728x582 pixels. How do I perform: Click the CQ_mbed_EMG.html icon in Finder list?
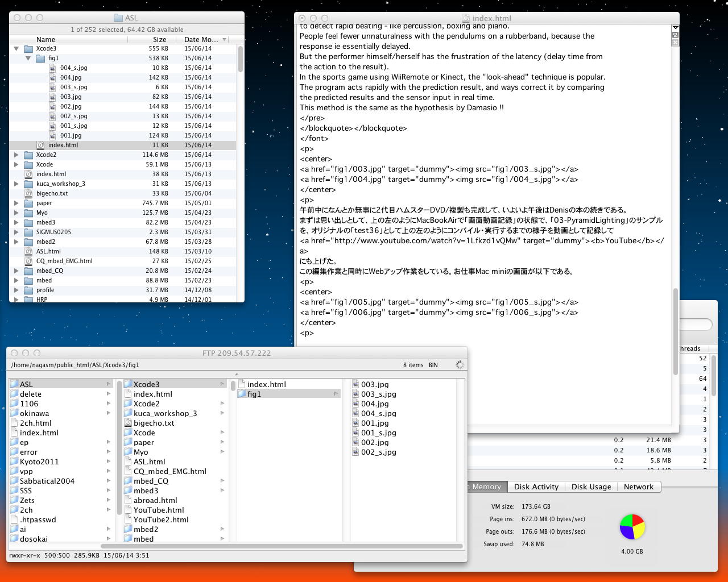point(28,261)
